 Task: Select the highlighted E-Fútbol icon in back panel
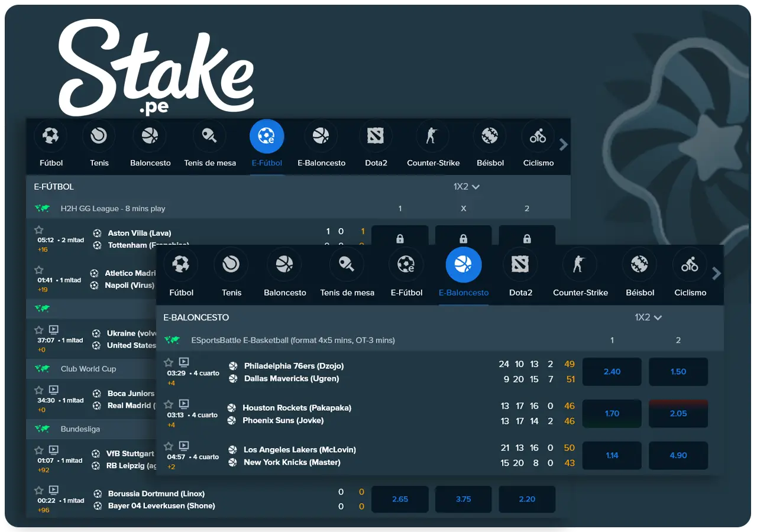267,137
